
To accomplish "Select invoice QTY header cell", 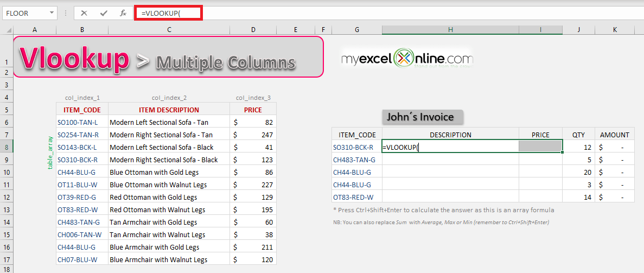I will pos(579,135).
